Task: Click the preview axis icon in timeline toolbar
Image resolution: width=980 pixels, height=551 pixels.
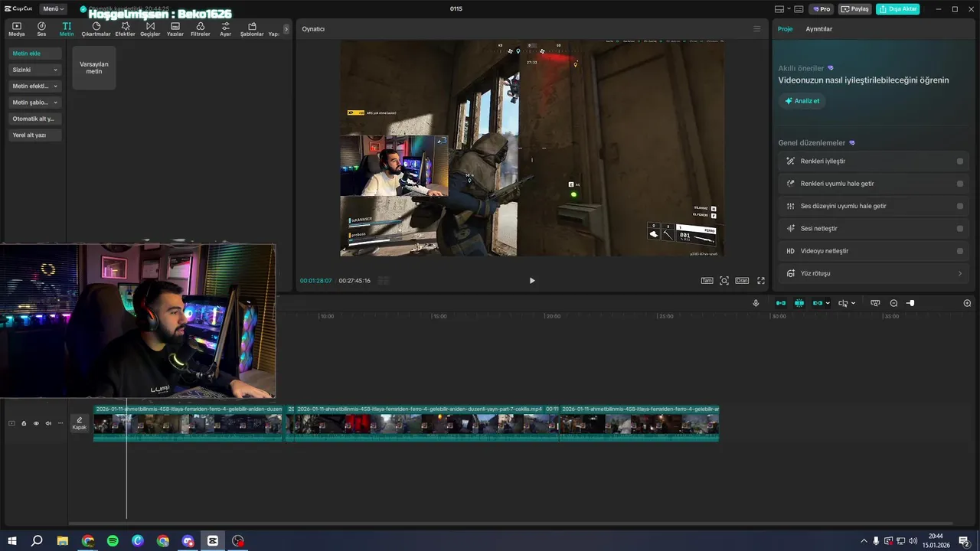Action: tap(875, 303)
